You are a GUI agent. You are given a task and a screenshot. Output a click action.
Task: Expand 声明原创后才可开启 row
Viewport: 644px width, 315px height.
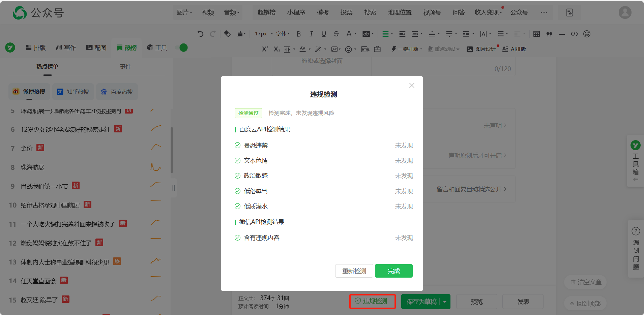pyautogui.click(x=477, y=155)
